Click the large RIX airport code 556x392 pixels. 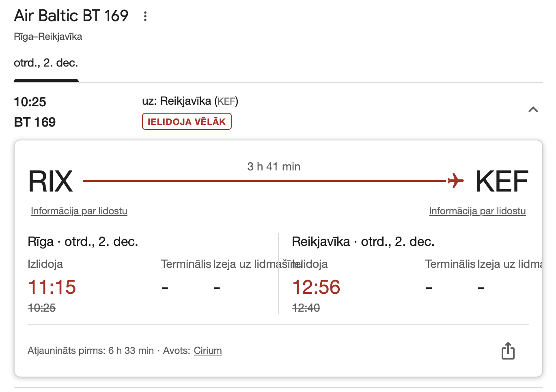click(x=50, y=181)
